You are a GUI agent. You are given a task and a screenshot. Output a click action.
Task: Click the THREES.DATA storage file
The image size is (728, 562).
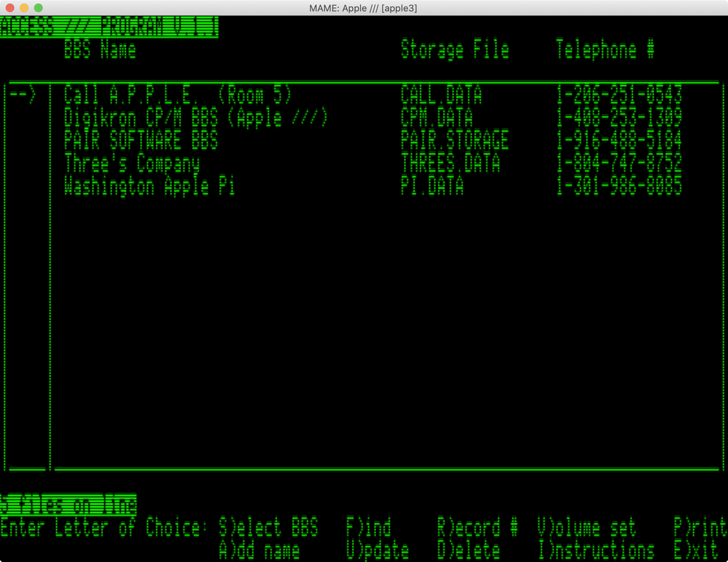pyautogui.click(x=451, y=163)
